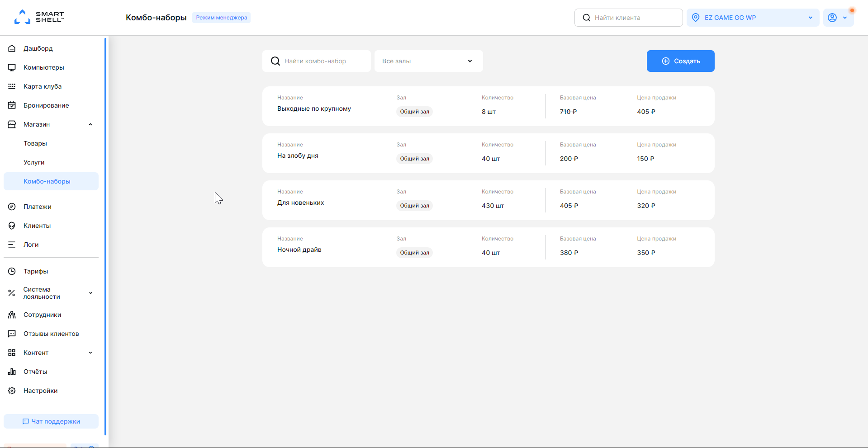The image size is (868, 448).
Task: Open the Чат поддержки button
Action: coord(51,421)
